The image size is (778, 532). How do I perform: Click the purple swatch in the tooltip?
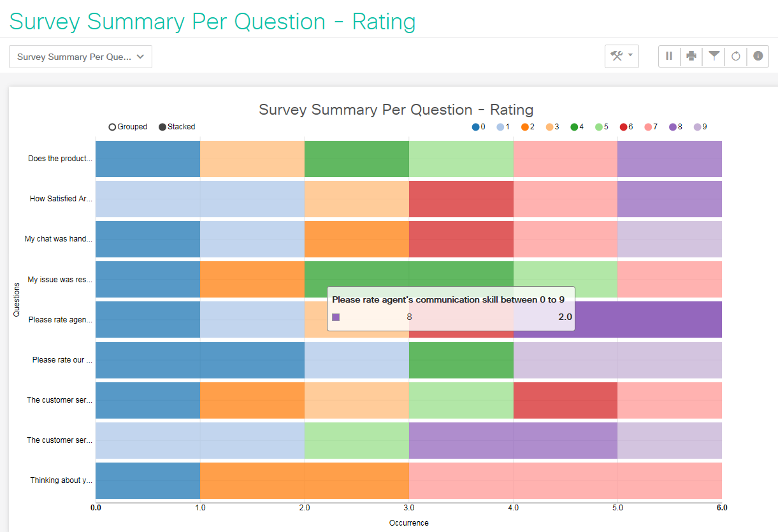(336, 317)
